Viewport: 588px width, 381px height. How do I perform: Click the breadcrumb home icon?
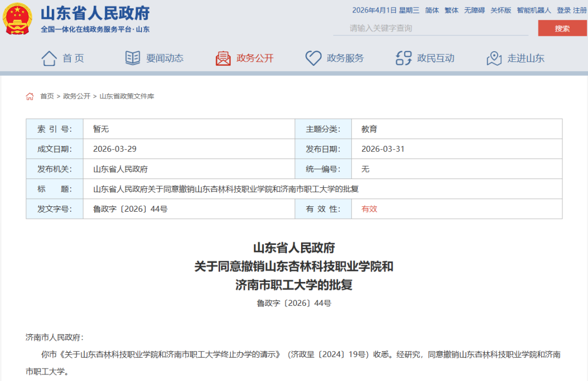click(x=30, y=95)
